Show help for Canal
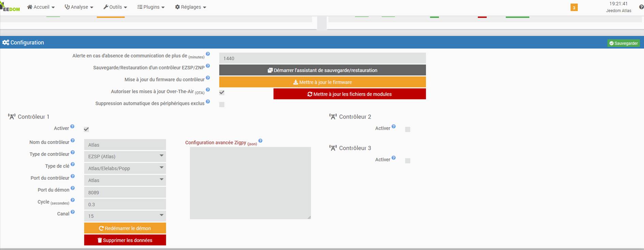Image resolution: width=644 pixels, height=250 pixels. [x=73, y=212]
